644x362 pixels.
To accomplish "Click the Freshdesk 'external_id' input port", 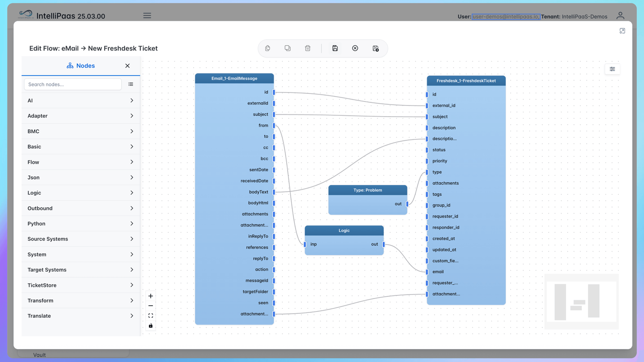I will (x=427, y=105).
